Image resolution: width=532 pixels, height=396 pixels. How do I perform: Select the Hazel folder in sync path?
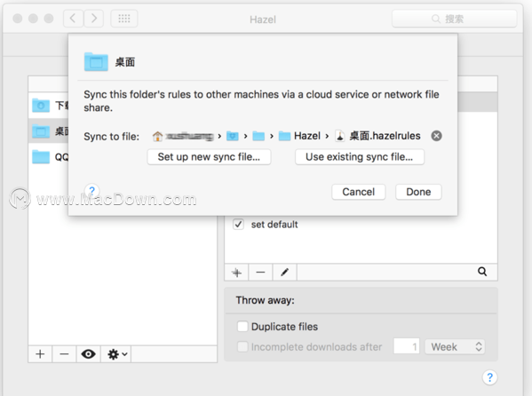tap(299, 136)
